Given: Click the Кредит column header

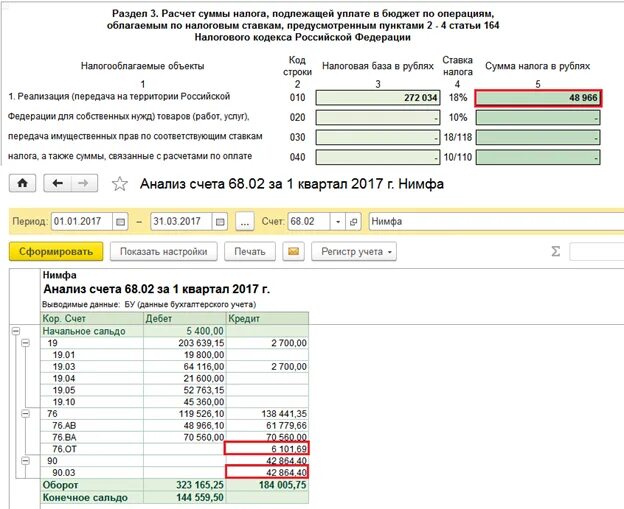Looking at the screenshot, I should click(x=267, y=318).
